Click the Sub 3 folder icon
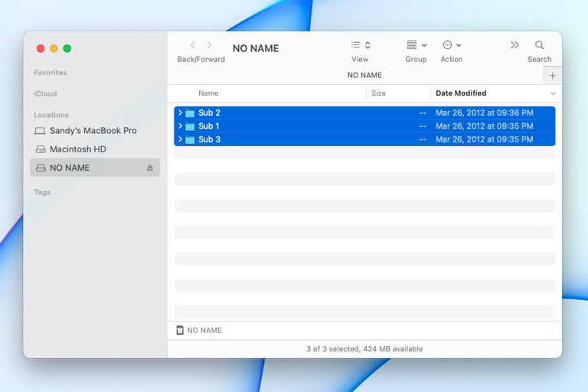Image resolution: width=588 pixels, height=392 pixels. tap(190, 139)
